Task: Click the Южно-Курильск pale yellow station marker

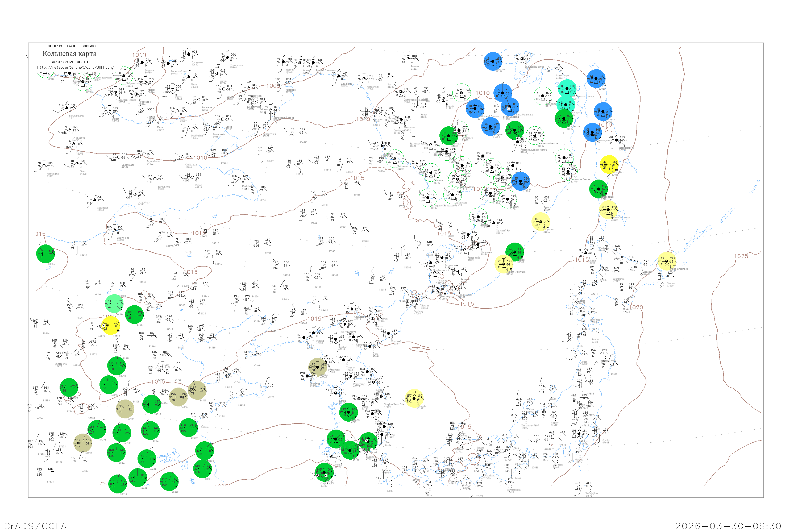Action: click(667, 261)
